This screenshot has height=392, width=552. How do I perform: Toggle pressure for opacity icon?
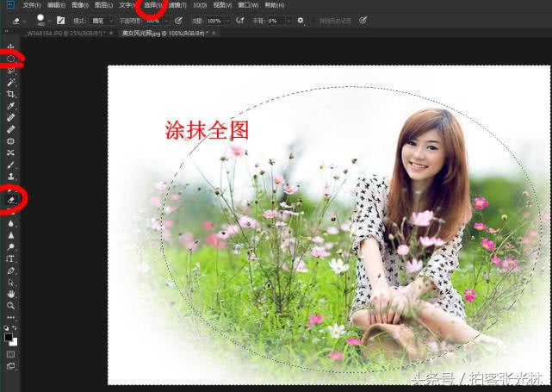[178, 21]
